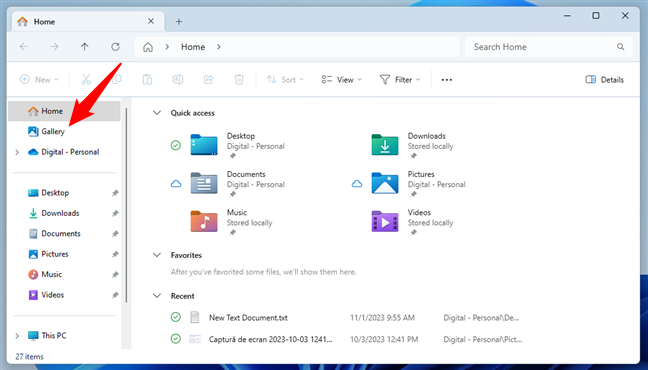
Task: Unpin Desktop using its sidebar pin icon
Action: [x=115, y=193]
